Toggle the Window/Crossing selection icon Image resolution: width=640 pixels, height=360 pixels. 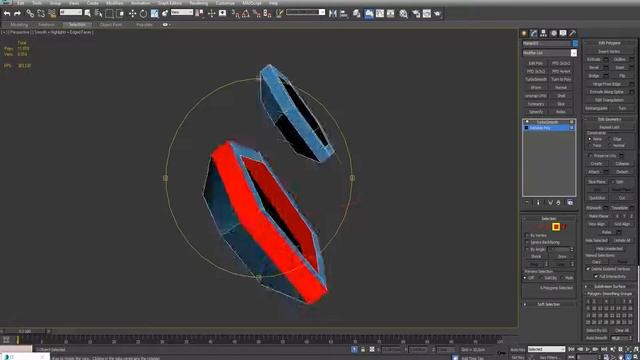coord(120,13)
